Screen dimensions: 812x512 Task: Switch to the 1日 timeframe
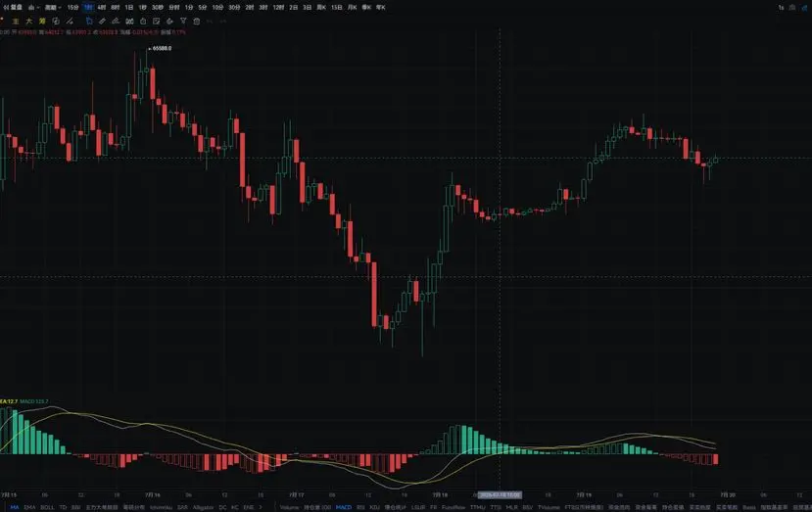tap(129, 7)
